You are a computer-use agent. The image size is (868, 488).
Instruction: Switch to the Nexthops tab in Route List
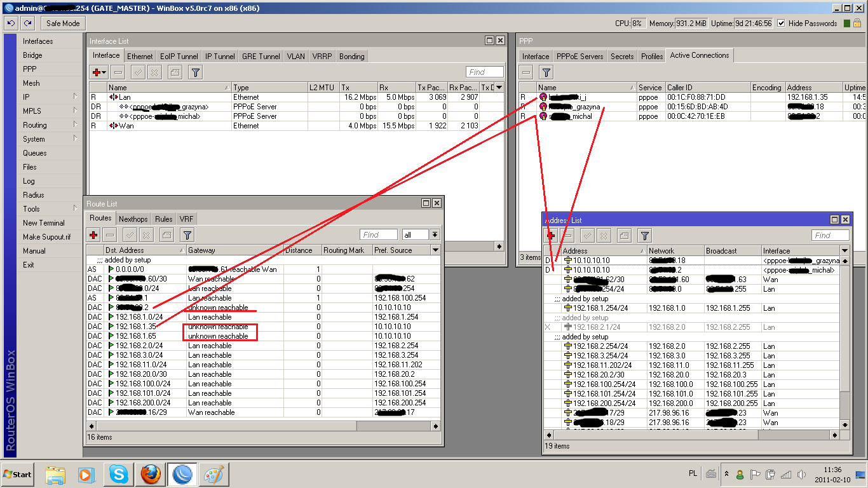click(133, 219)
